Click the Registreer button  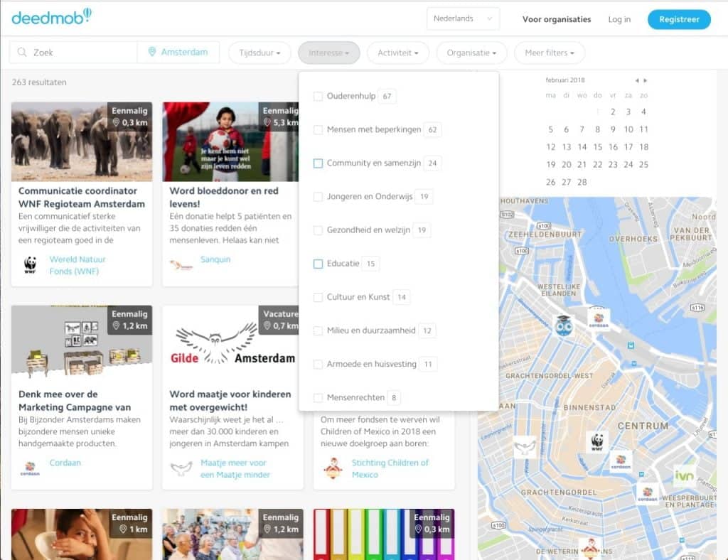pyautogui.click(x=679, y=19)
